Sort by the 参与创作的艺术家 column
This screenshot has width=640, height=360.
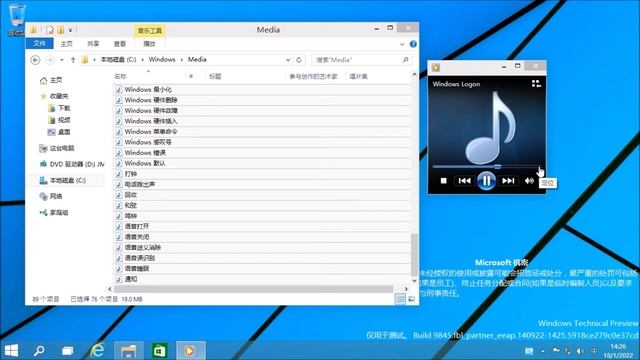pyautogui.click(x=313, y=76)
